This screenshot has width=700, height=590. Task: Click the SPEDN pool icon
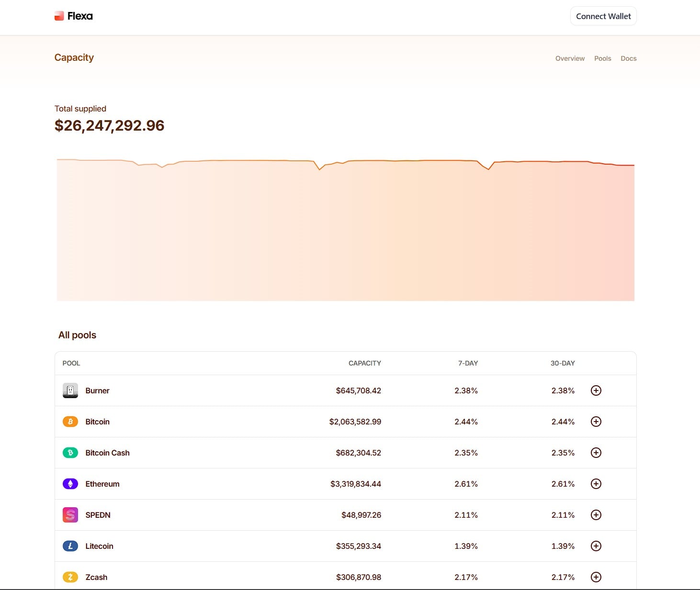[x=70, y=515]
